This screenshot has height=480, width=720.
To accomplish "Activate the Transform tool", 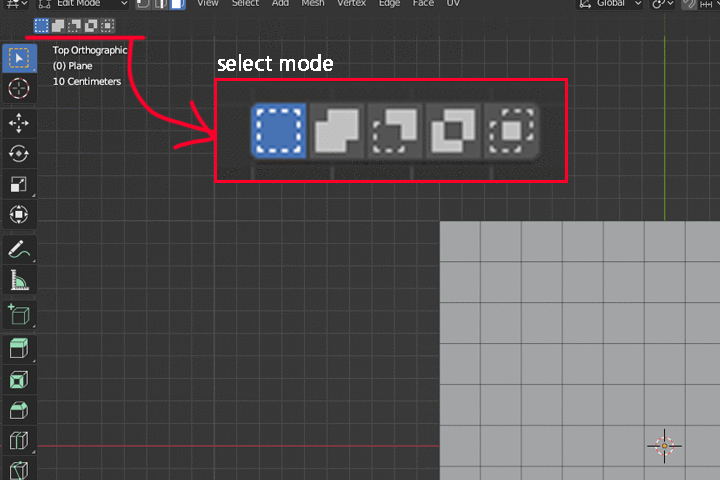I will click(x=19, y=215).
